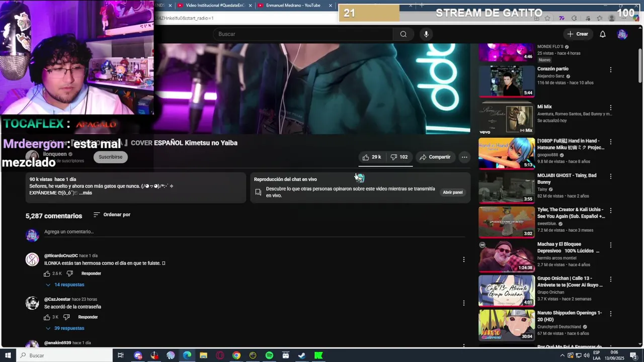
Task: Open the Crear menu button
Action: (577, 34)
